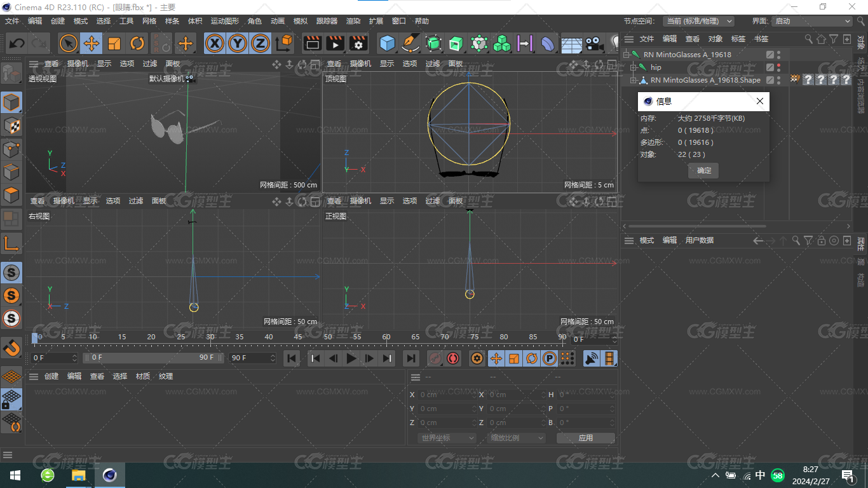Close the 信息 dialog with the X
Viewport: 868px width, 488px height.
(x=760, y=101)
